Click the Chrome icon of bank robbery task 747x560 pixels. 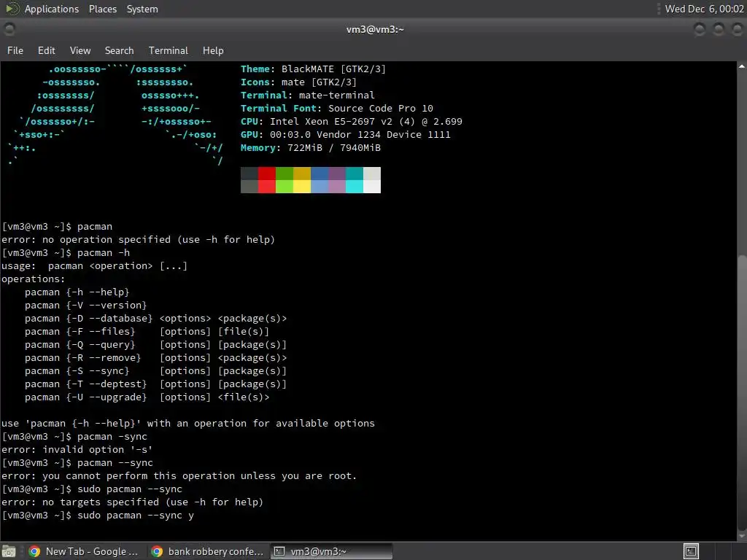[157, 551]
